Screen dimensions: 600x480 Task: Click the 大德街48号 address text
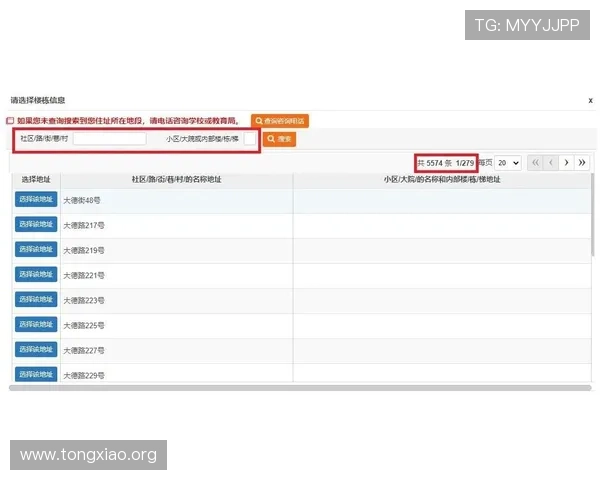[x=82, y=200]
